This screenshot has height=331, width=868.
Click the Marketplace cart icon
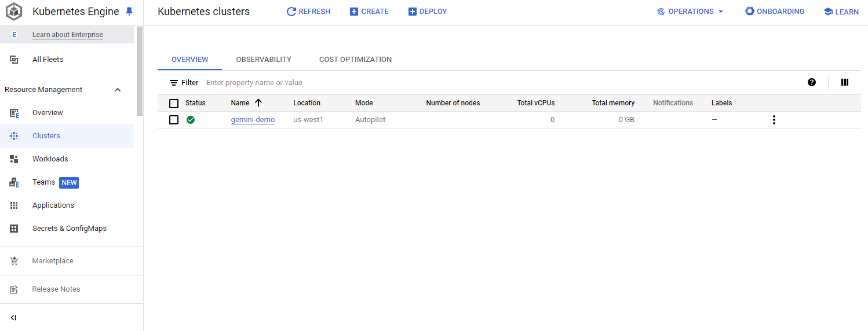pyautogui.click(x=14, y=261)
